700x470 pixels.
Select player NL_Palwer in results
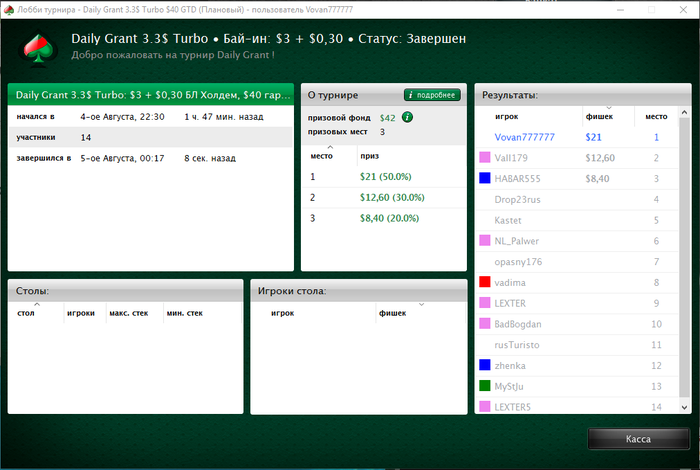click(577, 241)
